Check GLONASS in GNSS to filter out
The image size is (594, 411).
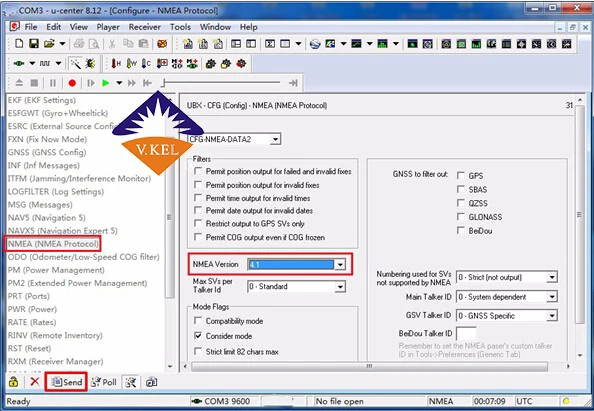tap(461, 217)
